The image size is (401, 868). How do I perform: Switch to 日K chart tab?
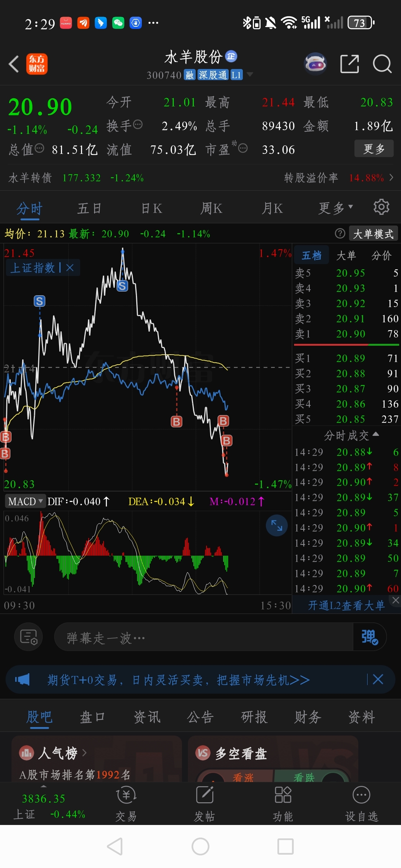(152, 208)
